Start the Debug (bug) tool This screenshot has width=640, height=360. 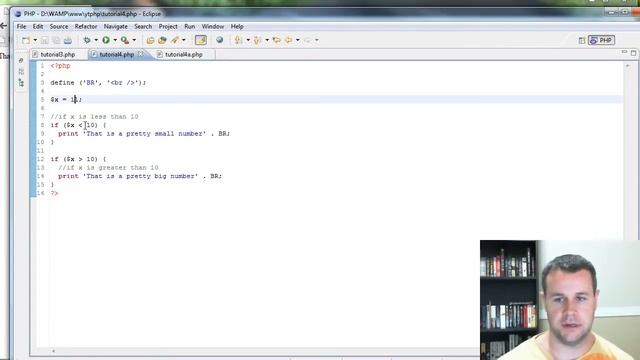[87, 40]
